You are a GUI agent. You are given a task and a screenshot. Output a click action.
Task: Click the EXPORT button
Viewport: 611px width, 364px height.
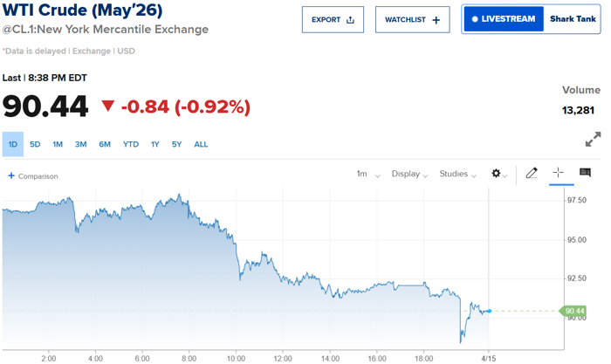tap(333, 19)
